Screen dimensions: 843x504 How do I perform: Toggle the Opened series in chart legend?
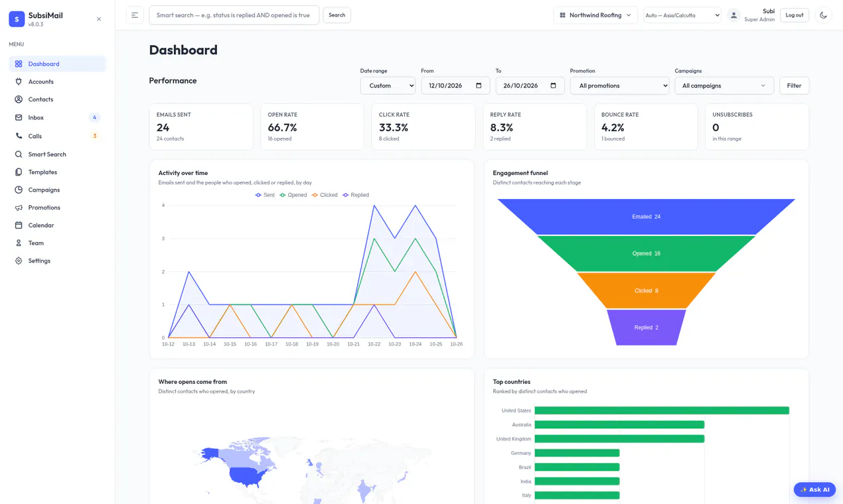click(x=293, y=195)
